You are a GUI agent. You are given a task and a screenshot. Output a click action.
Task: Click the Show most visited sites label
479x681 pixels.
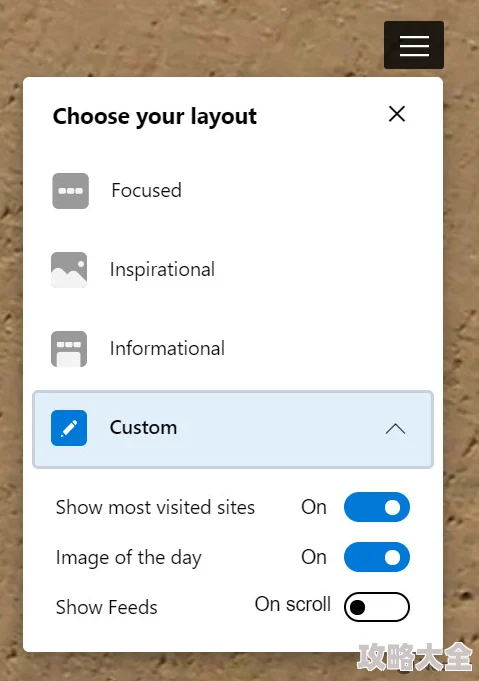click(155, 507)
